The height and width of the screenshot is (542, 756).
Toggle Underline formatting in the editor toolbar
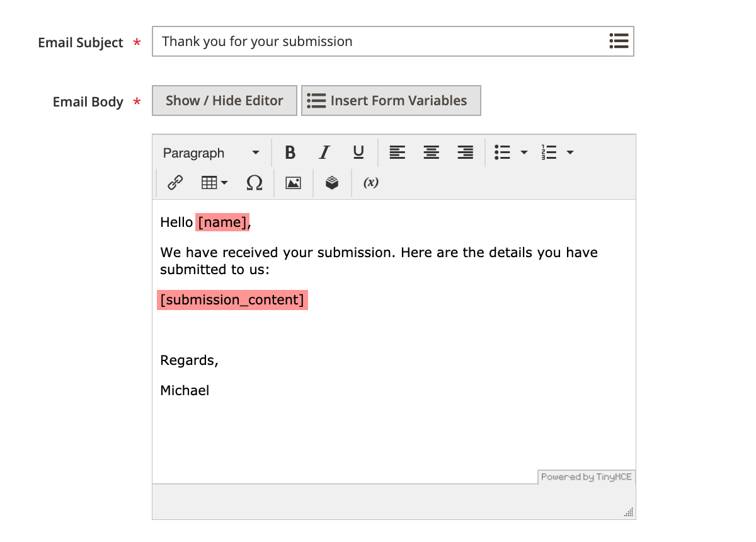click(358, 153)
